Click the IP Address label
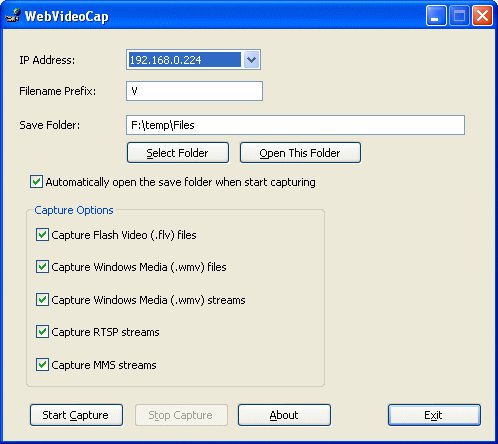 coord(47,60)
